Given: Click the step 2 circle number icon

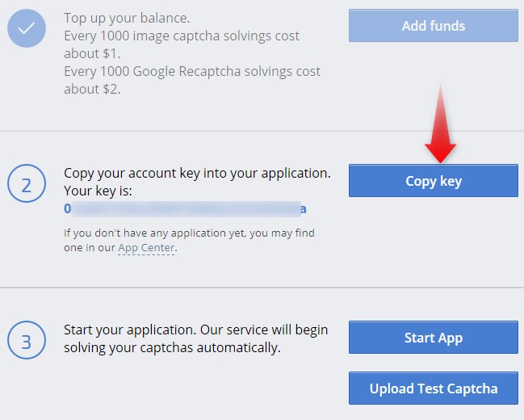Looking at the screenshot, I should point(27,183).
